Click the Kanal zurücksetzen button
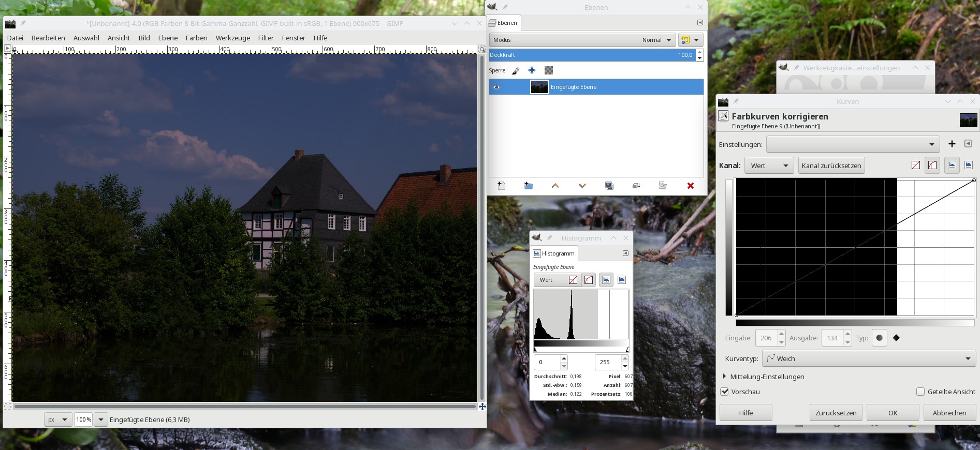980x450 pixels. point(831,166)
